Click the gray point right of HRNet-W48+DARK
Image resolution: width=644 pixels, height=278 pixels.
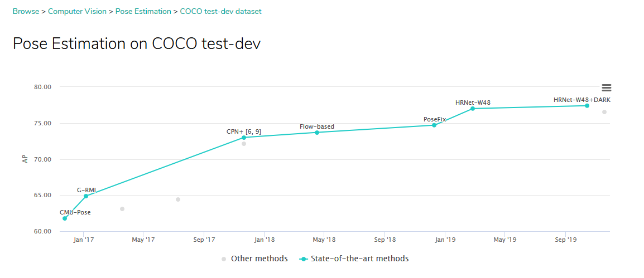coord(604,112)
